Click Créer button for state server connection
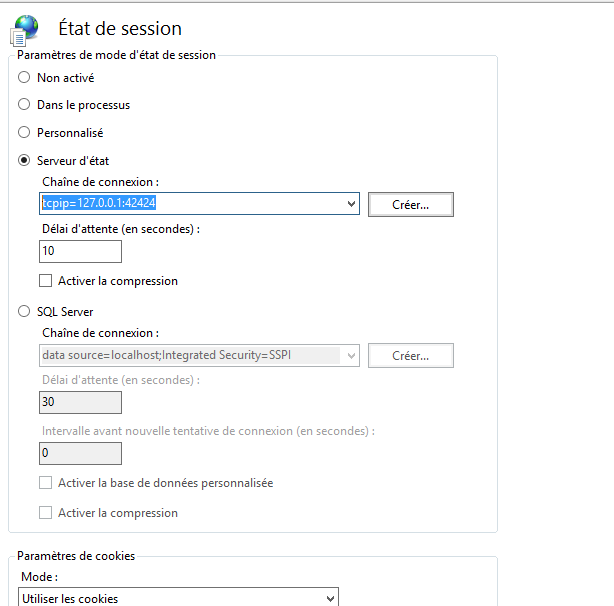 (410, 204)
